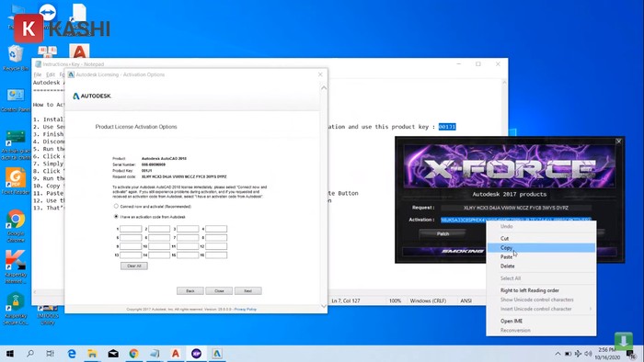Click the airplane mode network tray icon
The height and width of the screenshot is (362, 644).
(x=578, y=354)
